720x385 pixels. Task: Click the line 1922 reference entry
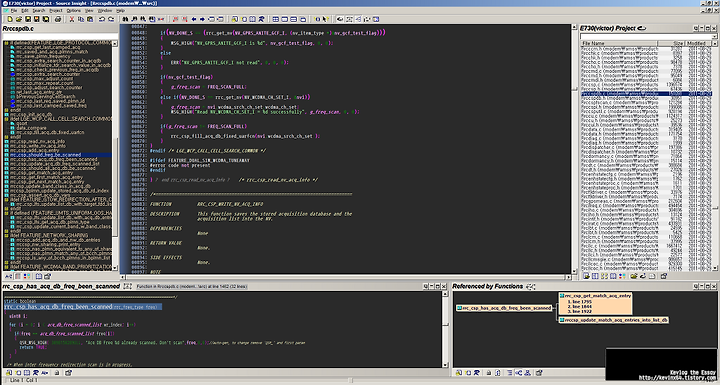(x=579, y=311)
